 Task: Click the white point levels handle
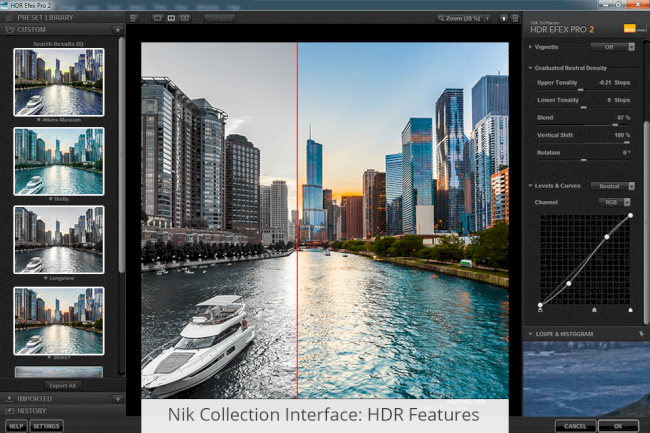pos(631,310)
